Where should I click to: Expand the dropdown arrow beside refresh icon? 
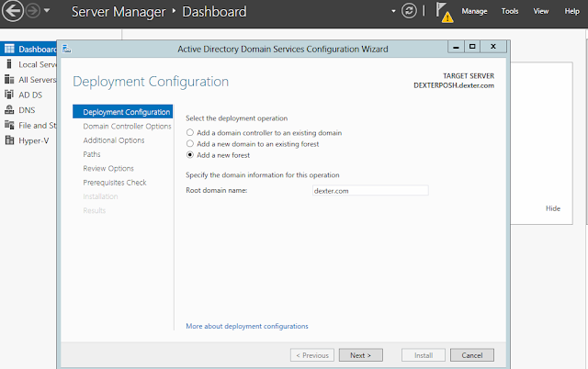(x=393, y=11)
